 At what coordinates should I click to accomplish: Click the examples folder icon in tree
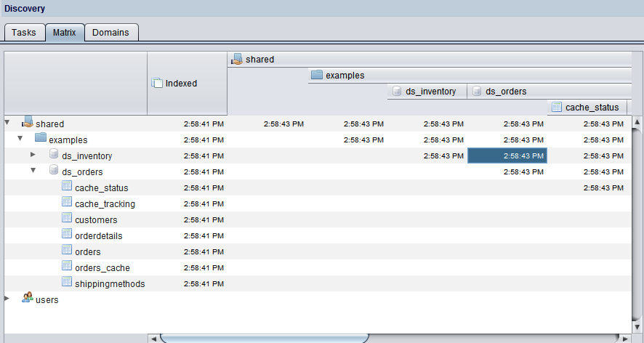41,137
